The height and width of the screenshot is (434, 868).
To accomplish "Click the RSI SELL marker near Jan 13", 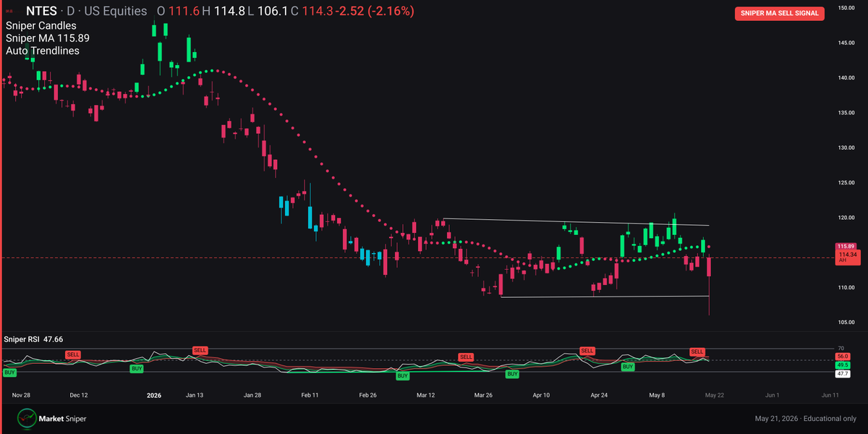I will [x=200, y=350].
